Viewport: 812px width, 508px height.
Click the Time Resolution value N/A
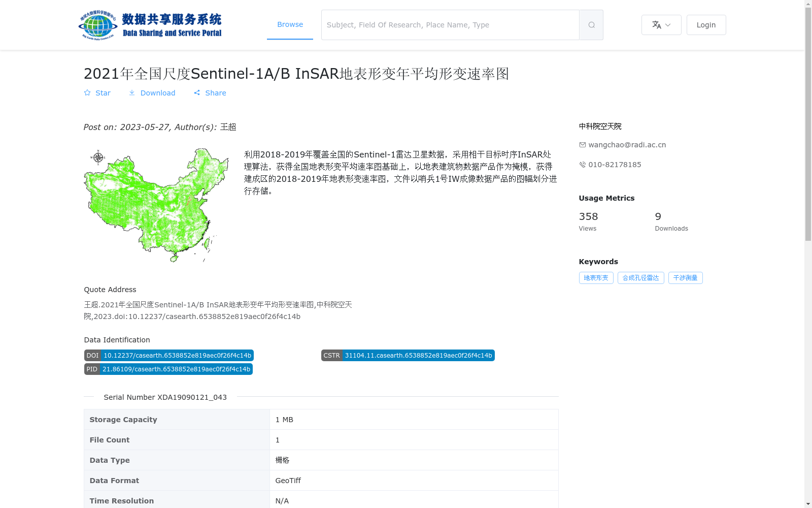point(282,501)
